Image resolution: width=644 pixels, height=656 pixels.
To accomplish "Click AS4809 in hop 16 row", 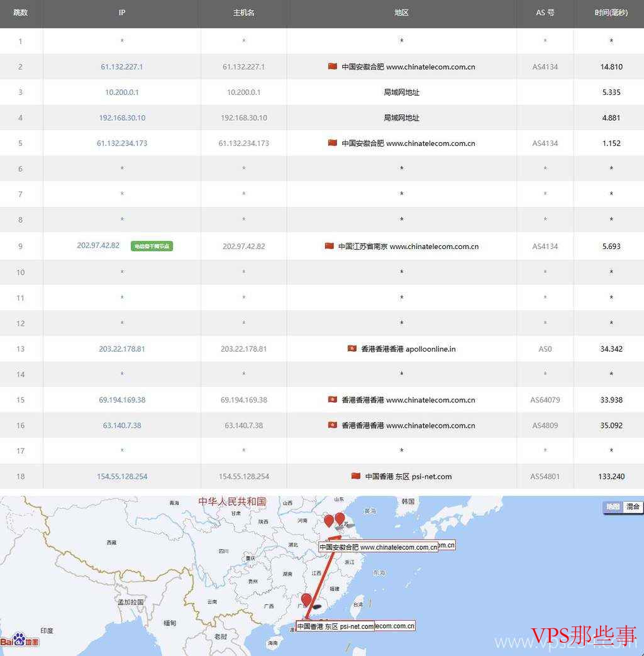I will 545,425.
